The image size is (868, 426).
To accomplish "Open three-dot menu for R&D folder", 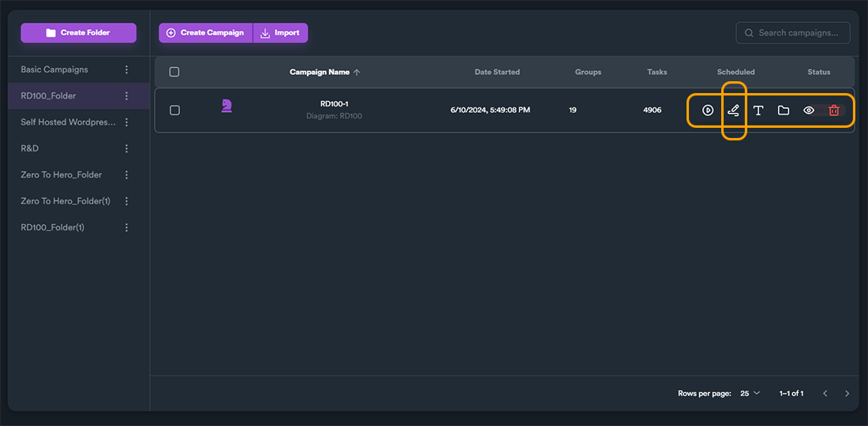I will 127,148.
